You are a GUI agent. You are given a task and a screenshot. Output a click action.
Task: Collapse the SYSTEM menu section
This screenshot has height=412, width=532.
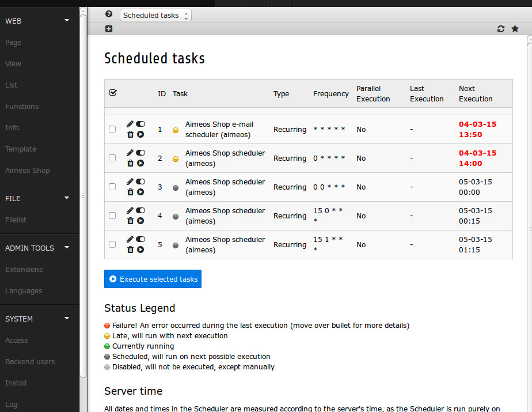tap(67, 318)
